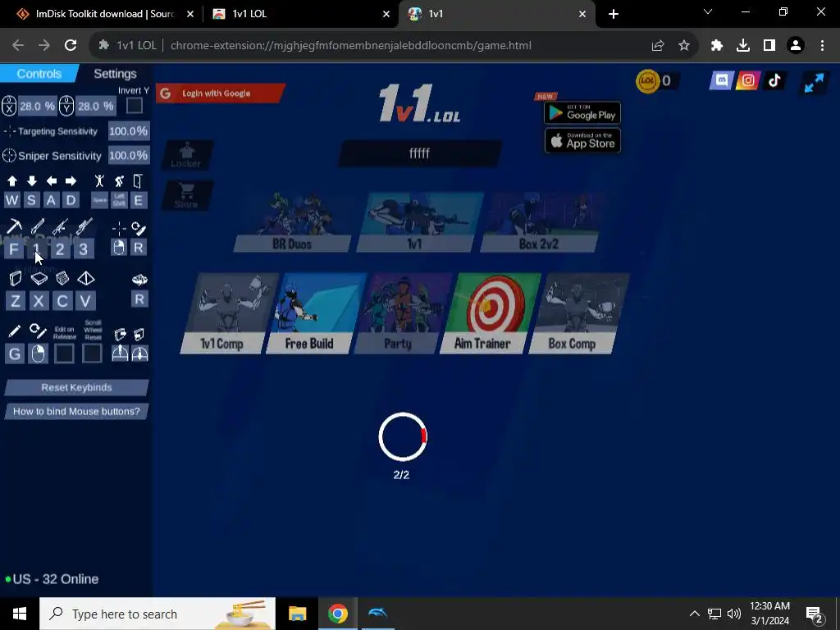The image size is (840, 630).
Task: Rebind the X floor build key
Action: tap(39, 300)
